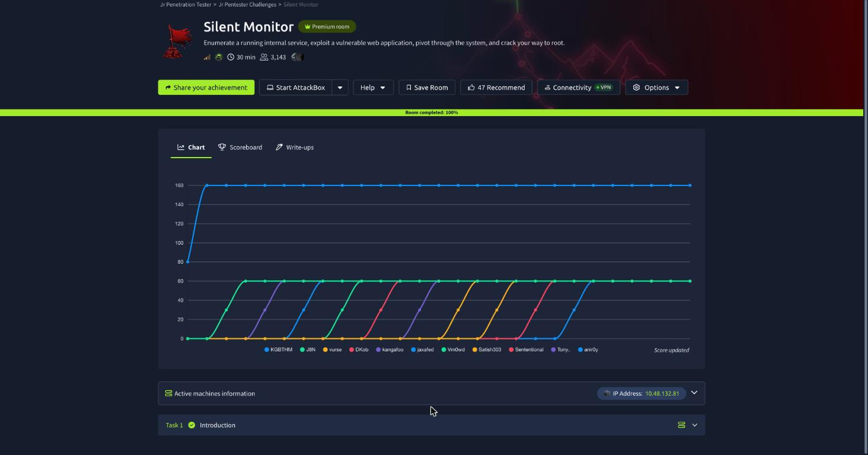Click the users icon beside 3,143
Image resolution: width=868 pixels, height=455 pixels.
(x=264, y=57)
